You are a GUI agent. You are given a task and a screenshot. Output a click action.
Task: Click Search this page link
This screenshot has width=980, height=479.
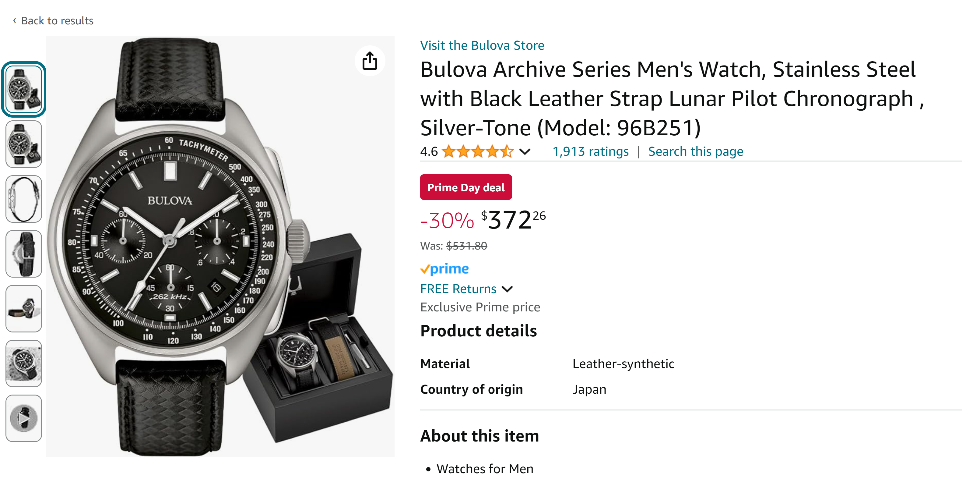[695, 151]
